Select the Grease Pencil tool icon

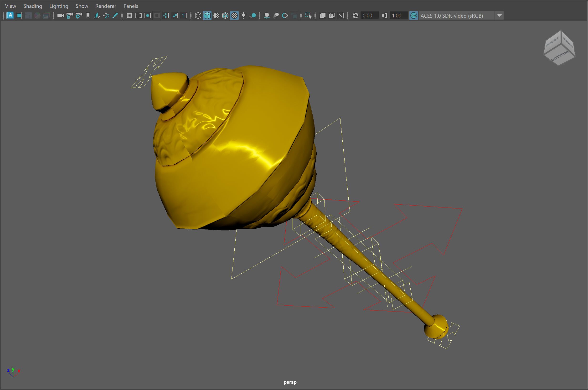pos(115,16)
